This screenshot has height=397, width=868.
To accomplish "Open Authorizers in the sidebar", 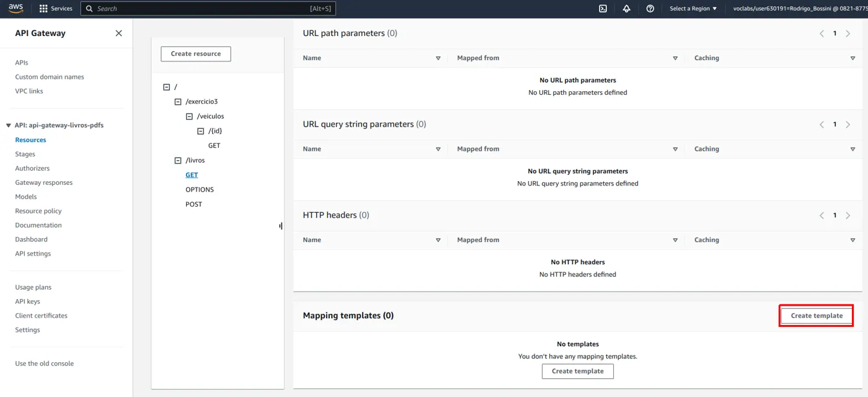I will click(x=32, y=169).
